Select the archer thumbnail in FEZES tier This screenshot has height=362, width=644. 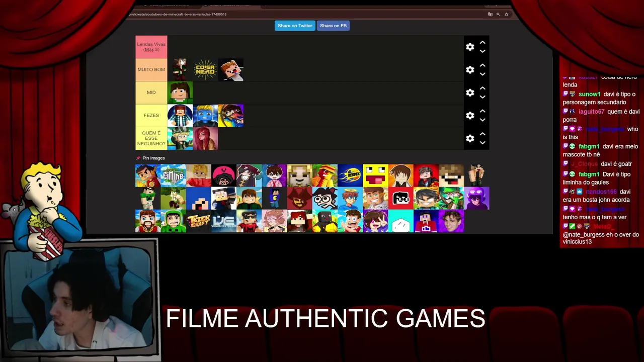231,116
